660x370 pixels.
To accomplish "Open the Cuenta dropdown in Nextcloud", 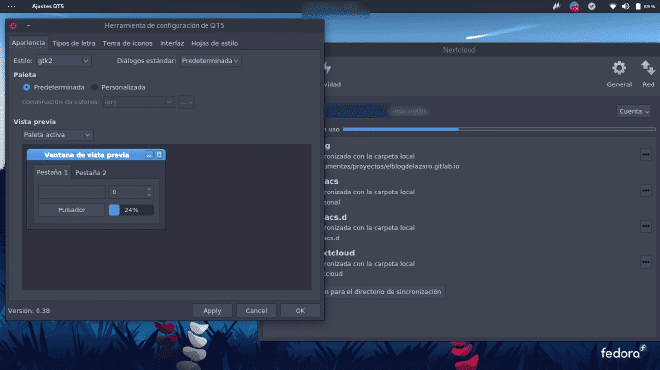I will click(633, 112).
